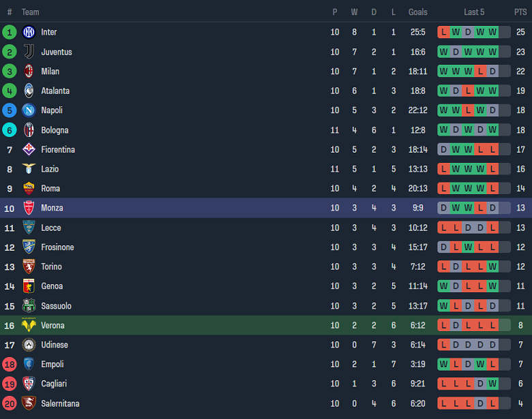Click the Last 5 column header
The height and width of the screenshot is (419, 532).
click(x=474, y=12)
